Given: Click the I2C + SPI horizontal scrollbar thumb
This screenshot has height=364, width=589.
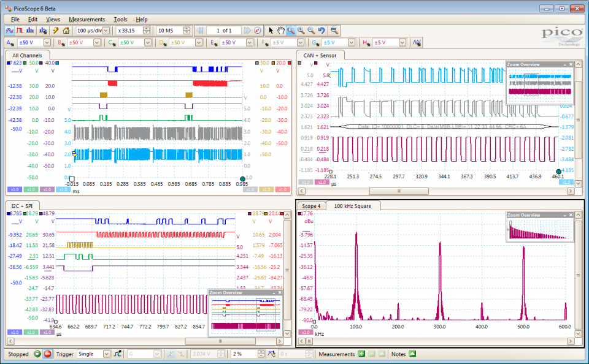Looking at the screenshot, I should pos(220,341).
